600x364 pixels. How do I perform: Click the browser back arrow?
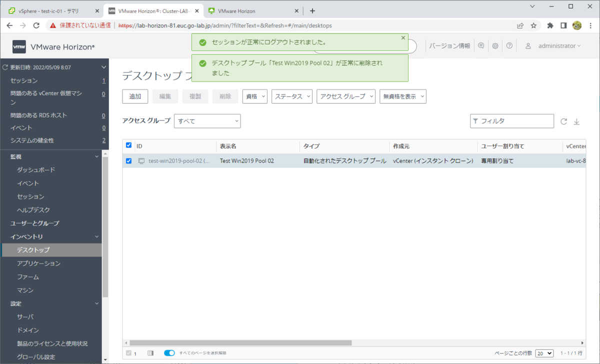pyautogui.click(x=10, y=25)
